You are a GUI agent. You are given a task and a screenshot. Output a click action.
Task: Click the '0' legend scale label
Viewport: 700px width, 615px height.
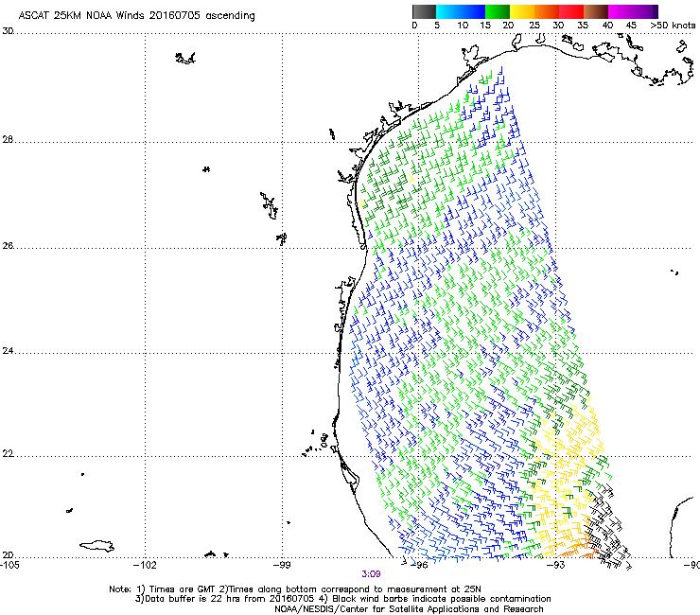[x=414, y=26]
